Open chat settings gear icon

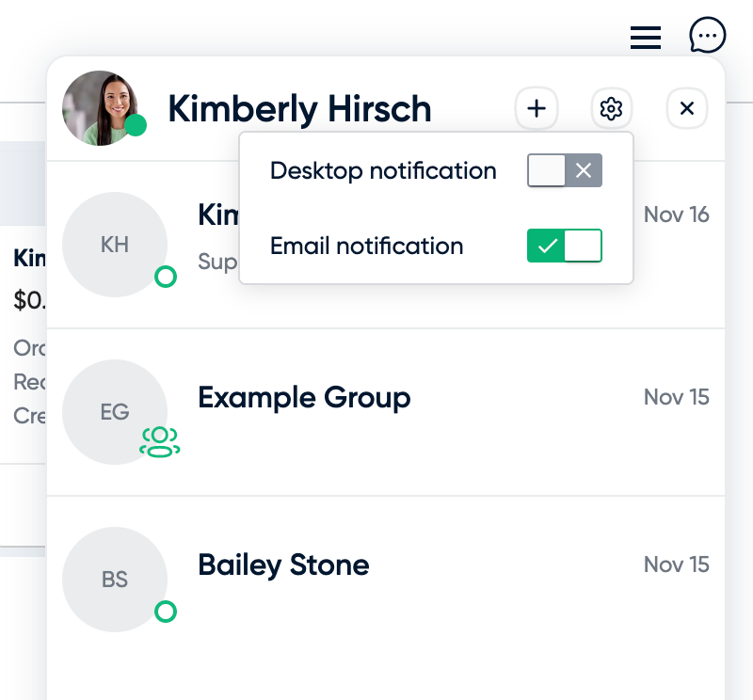point(611,108)
